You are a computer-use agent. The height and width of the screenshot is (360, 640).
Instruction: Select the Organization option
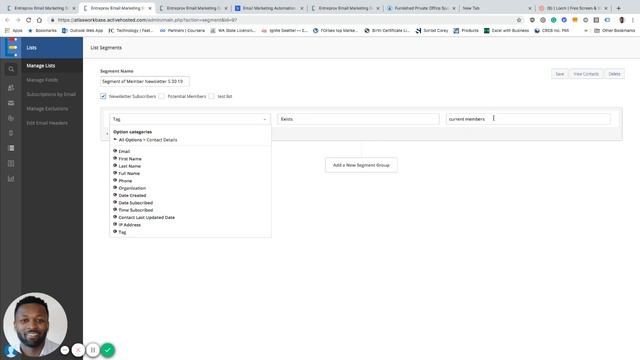point(132,188)
